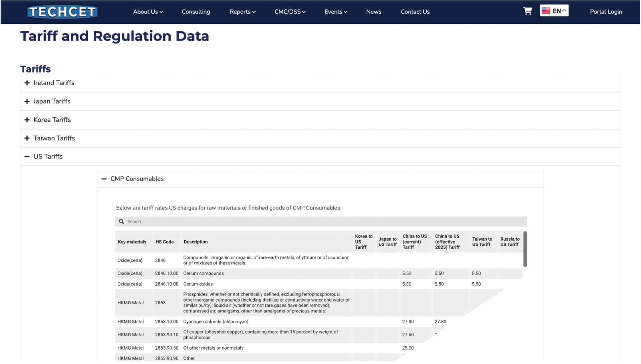
Task: Open the About Us dropdown menu
Action: click(x=148, y=12)
